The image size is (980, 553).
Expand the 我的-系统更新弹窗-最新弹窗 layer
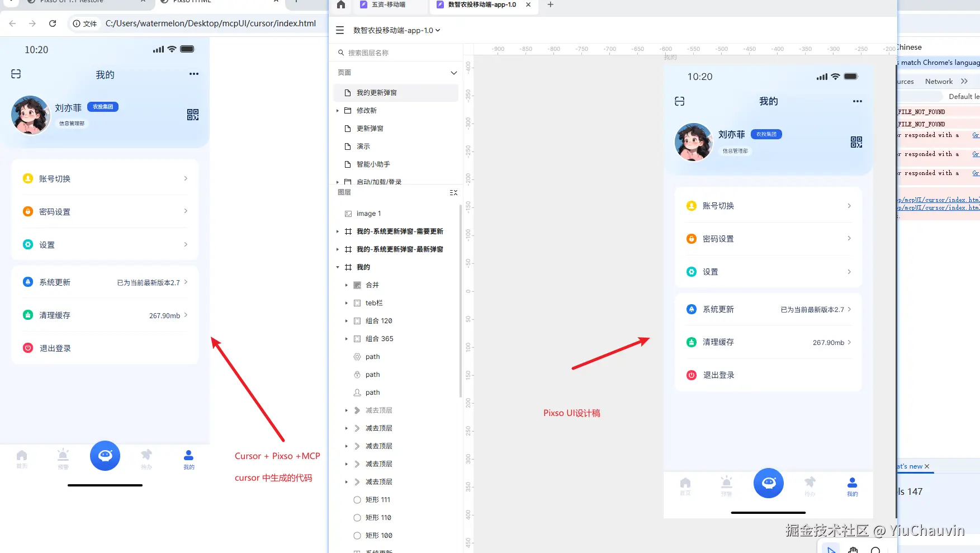click(338, 249)
